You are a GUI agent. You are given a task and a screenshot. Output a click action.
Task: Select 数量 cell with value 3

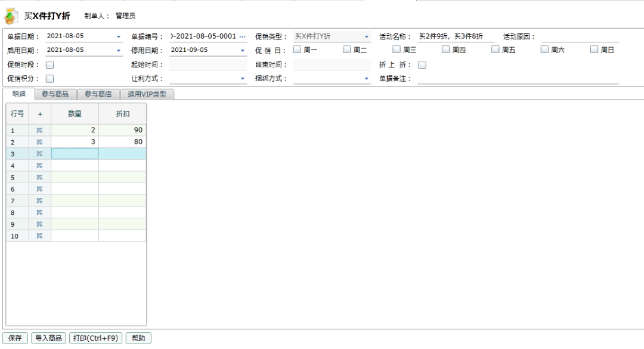pyautogui.click(x=75, y=142)
